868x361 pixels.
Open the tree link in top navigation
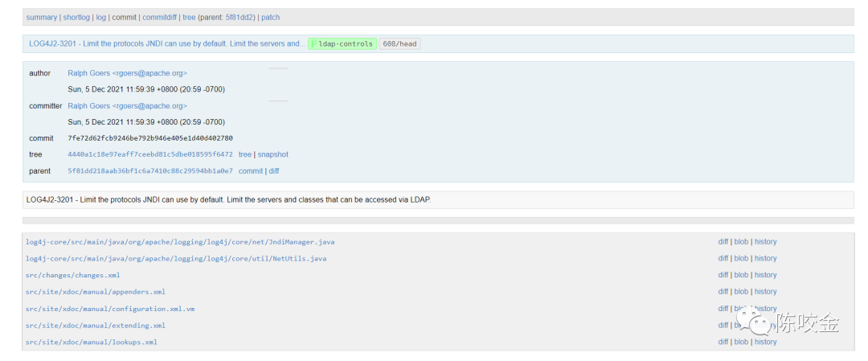point(189,17)
